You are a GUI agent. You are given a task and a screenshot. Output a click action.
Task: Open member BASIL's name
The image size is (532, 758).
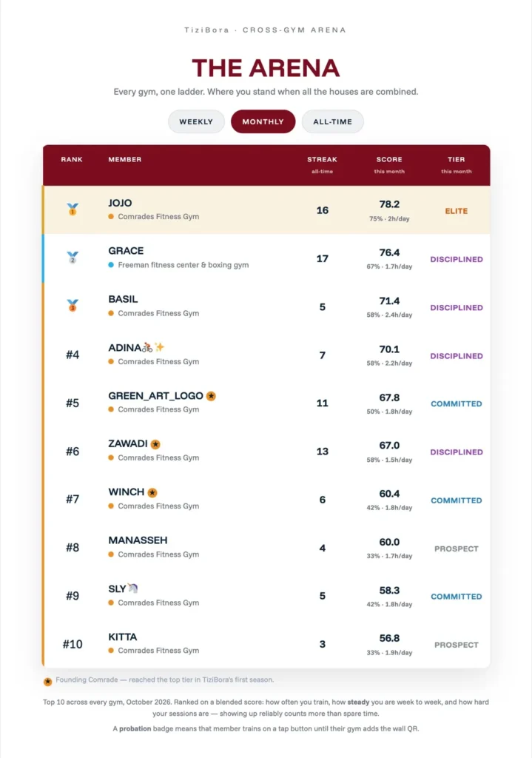[123, 299]
